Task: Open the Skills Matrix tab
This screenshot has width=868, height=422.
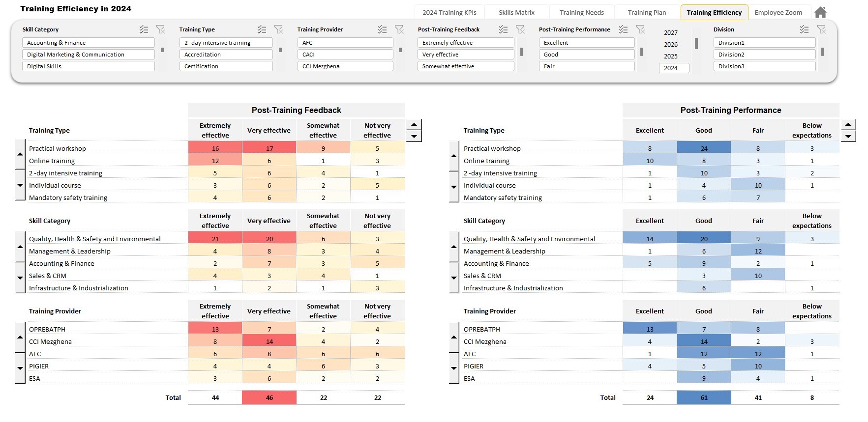Action: (516, 12)
